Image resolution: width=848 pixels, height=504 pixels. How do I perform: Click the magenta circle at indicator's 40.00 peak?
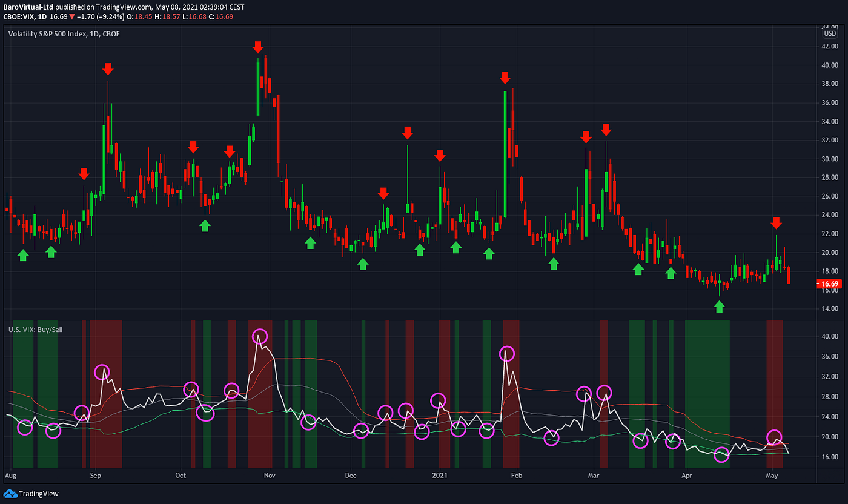(x=259, y=336)
